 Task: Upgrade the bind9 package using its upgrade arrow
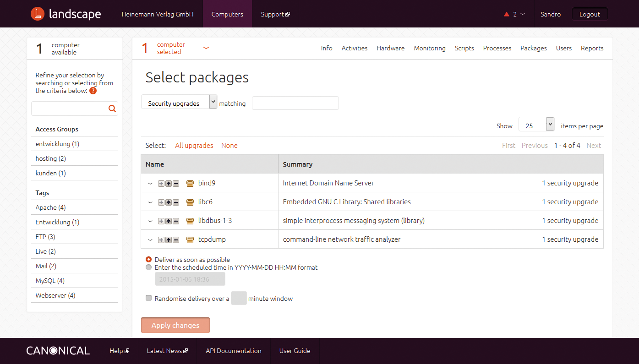coord(168,183)
